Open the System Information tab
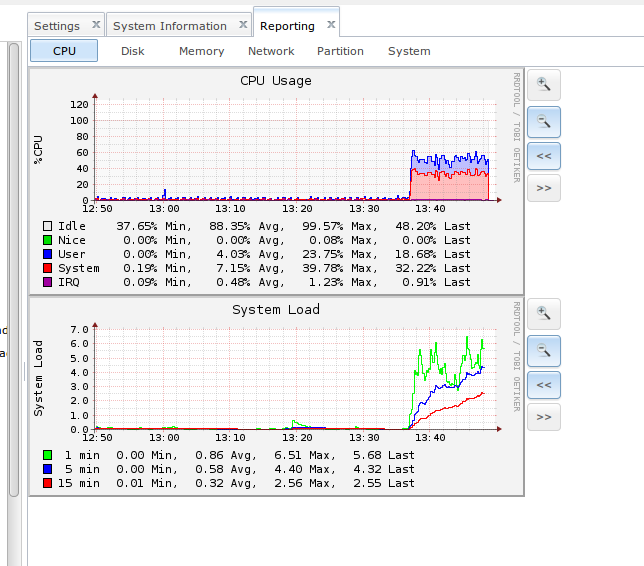Screen dimensions: 644x566 click(x=169, y=26)
